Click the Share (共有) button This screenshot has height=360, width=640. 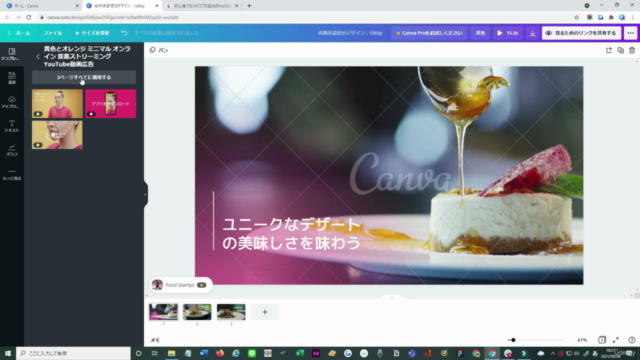tap(480, 33)
